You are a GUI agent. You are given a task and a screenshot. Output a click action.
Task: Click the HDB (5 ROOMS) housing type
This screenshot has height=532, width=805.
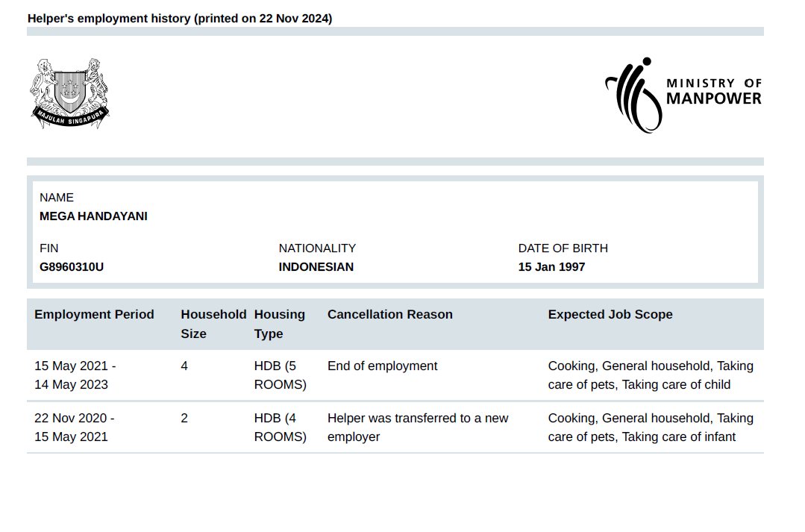pyautogui.click(x=280, y=375)
